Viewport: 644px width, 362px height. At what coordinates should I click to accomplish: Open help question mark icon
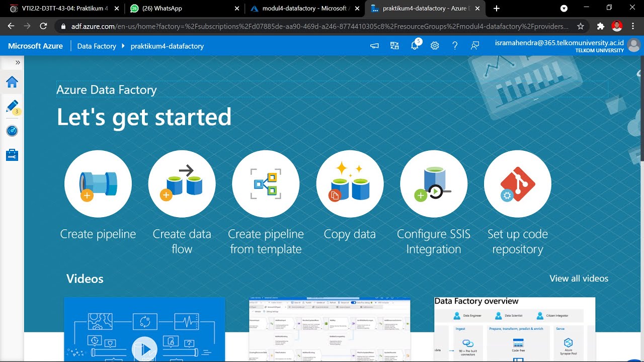(x=455, y=46)
